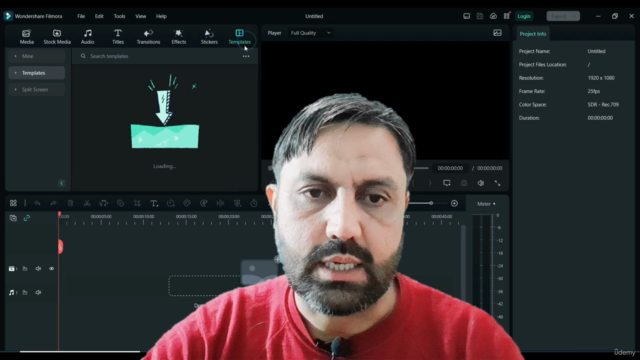Open the Export dropdown arrow
This screenshot has height=360, width=640.
575,16
